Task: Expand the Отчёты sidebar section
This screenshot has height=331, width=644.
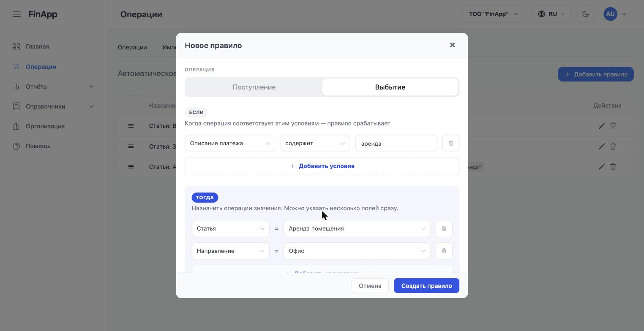Action: click(91, 87)
